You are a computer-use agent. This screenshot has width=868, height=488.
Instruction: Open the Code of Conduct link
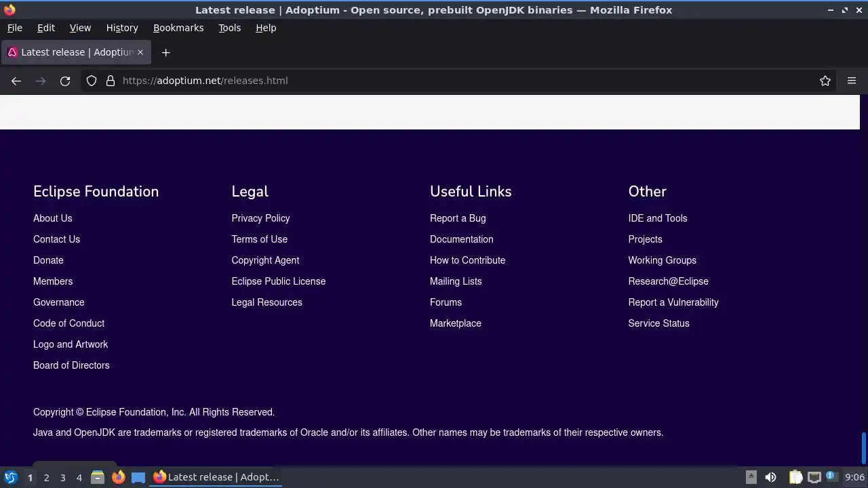click(x=68, y=323)
